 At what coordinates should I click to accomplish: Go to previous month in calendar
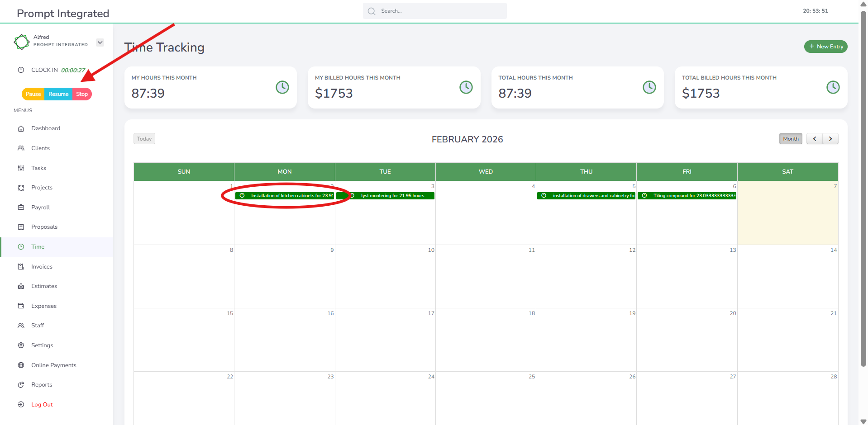814,139
